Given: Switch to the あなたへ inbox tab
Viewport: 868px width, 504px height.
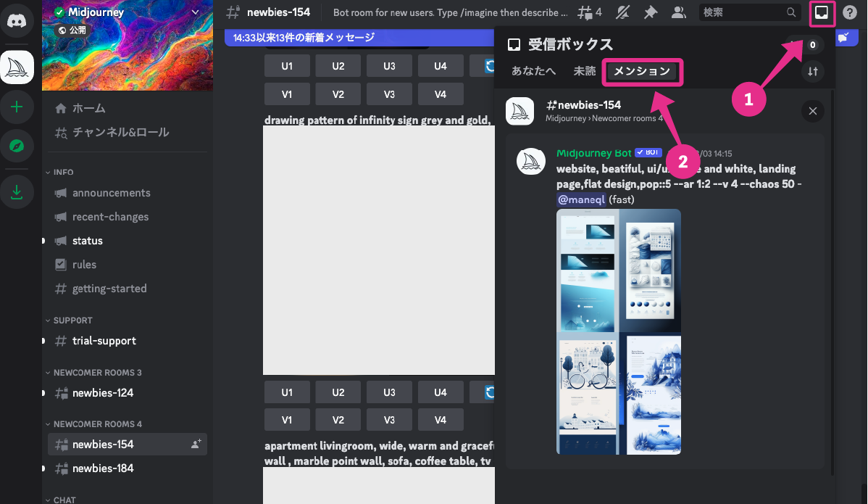Looking at the screenshot, I should point(534,72).
